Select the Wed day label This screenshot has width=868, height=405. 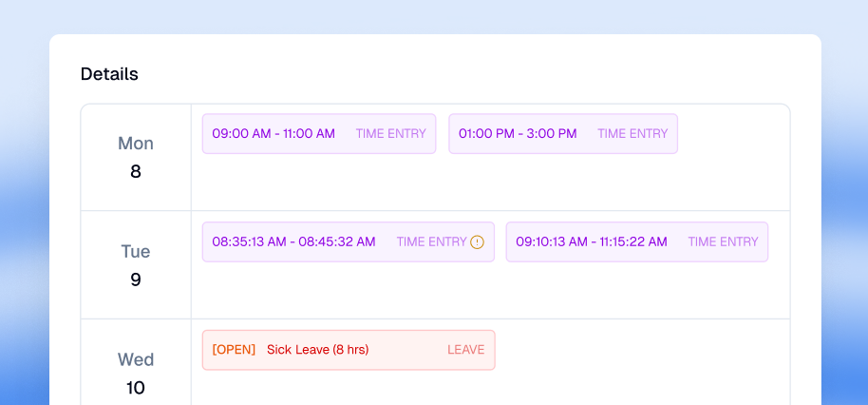pyautogui.click(x=136, y=360)
